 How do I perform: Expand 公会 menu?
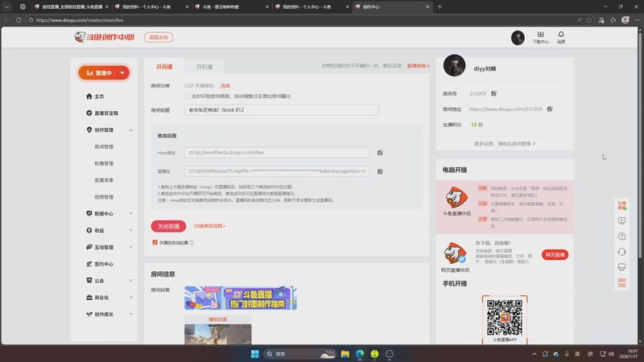(x=130, y=281)
